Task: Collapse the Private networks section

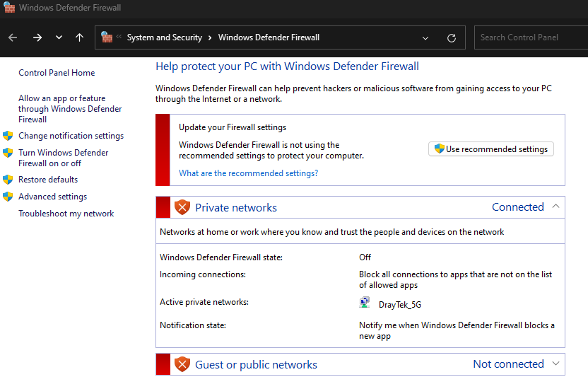Action: coord(555,207)
